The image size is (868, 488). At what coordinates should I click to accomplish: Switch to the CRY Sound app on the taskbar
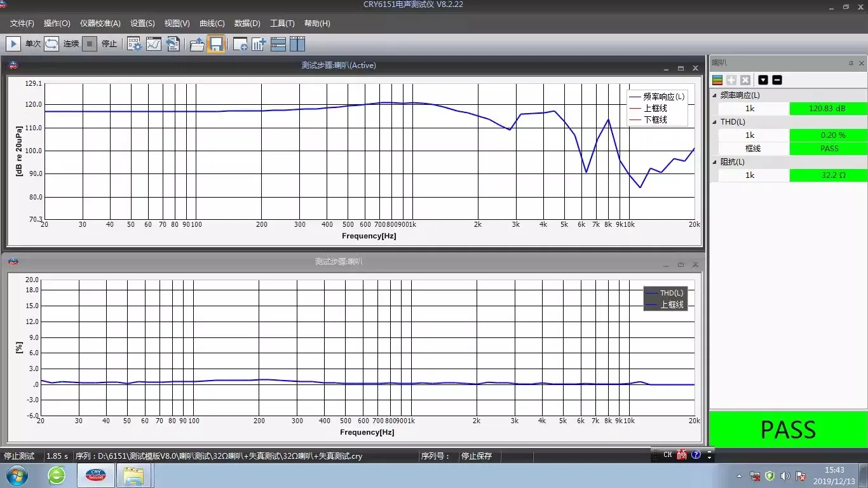[96, 475]
